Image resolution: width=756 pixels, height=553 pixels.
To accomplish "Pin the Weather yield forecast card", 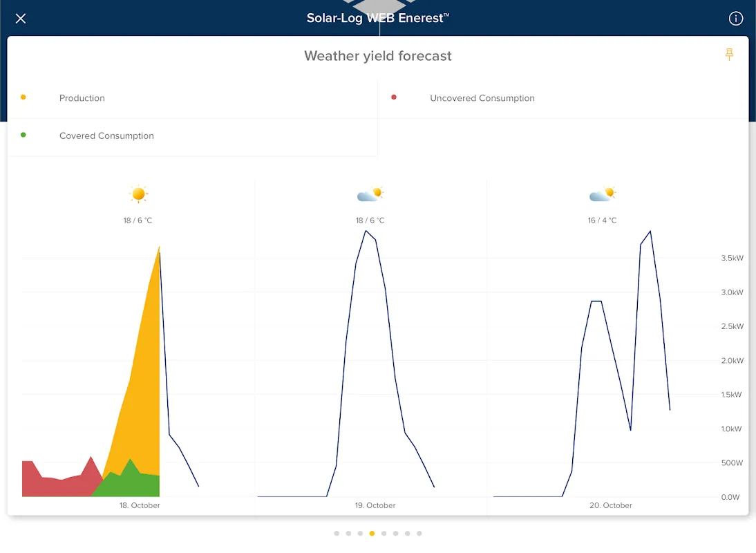I will 729,55.
